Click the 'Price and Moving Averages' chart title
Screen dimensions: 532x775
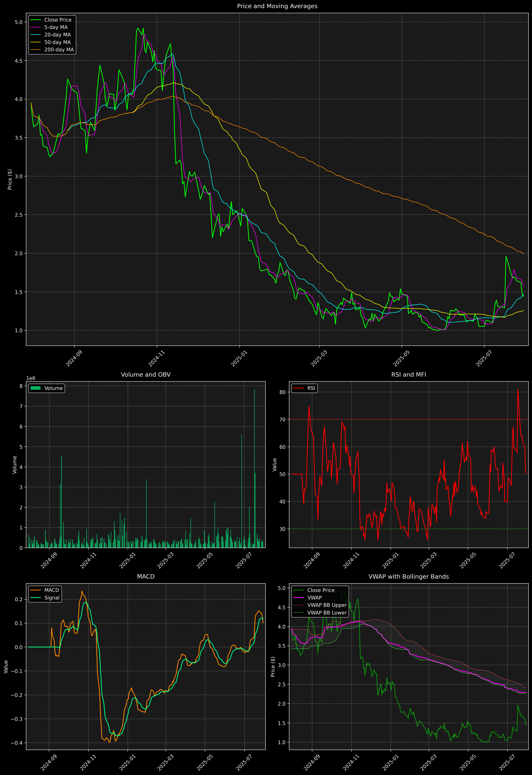click(277, 6)
